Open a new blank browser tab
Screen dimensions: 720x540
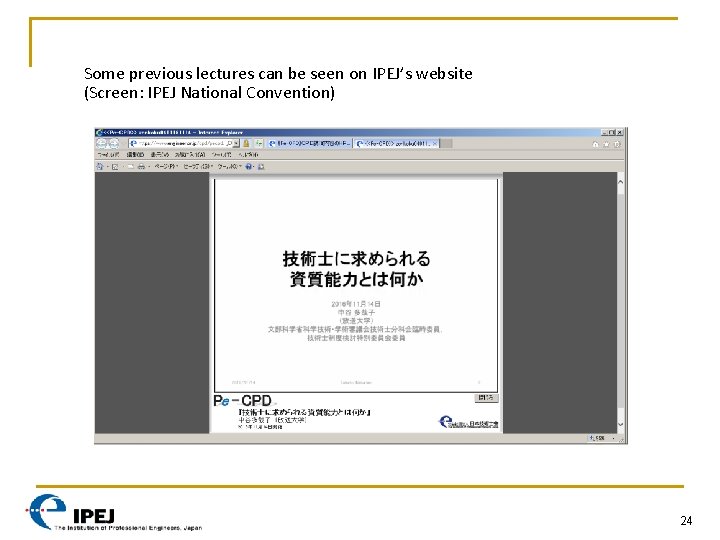click(x=446, y=144)
